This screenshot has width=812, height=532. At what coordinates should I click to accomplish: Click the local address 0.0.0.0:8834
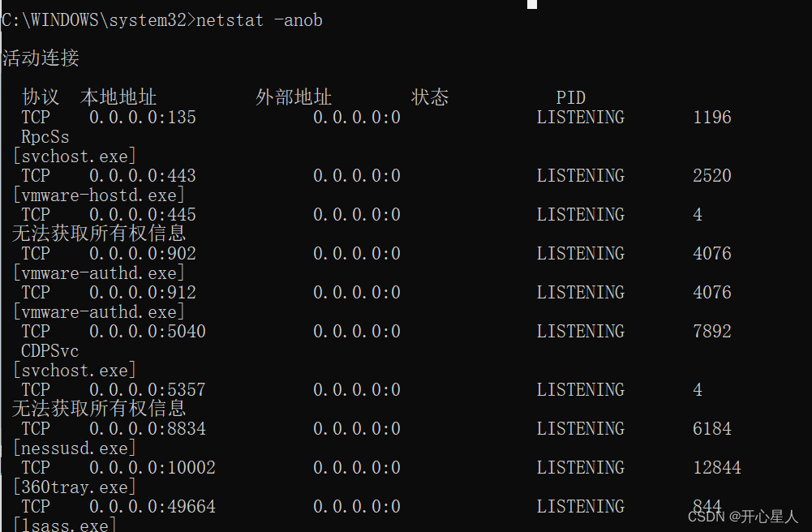(148, 429)
